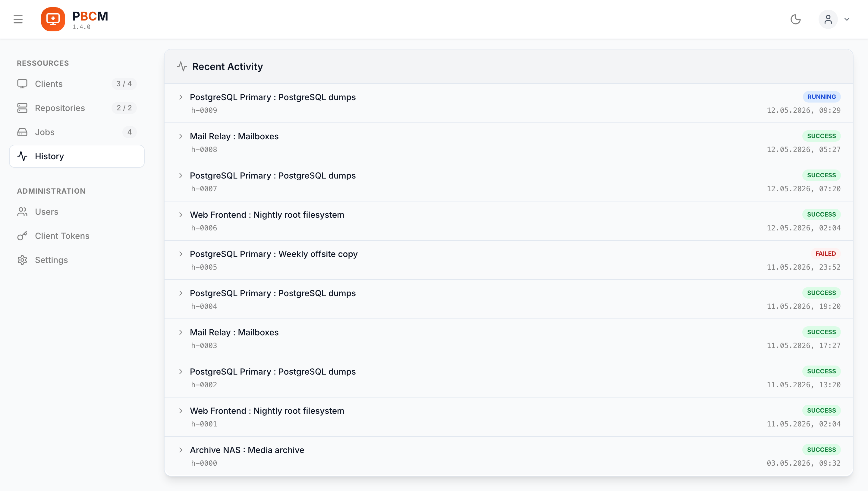The height and width of the screenshot is (491, 868).
Task: Click the History pulse icon in sidebar
Action: [x=22, y=156]
